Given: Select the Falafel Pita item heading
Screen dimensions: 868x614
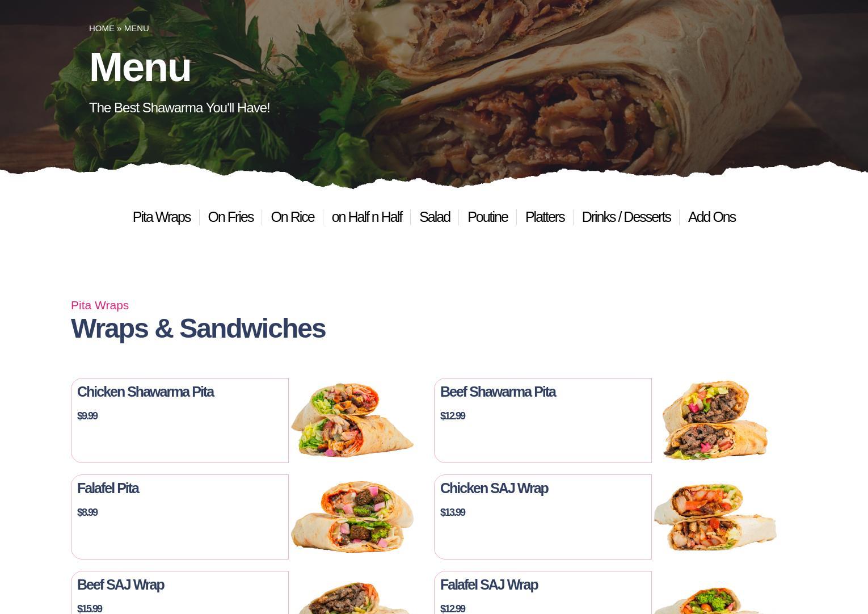Looking at the screenshot, I should tap(108, 488).
